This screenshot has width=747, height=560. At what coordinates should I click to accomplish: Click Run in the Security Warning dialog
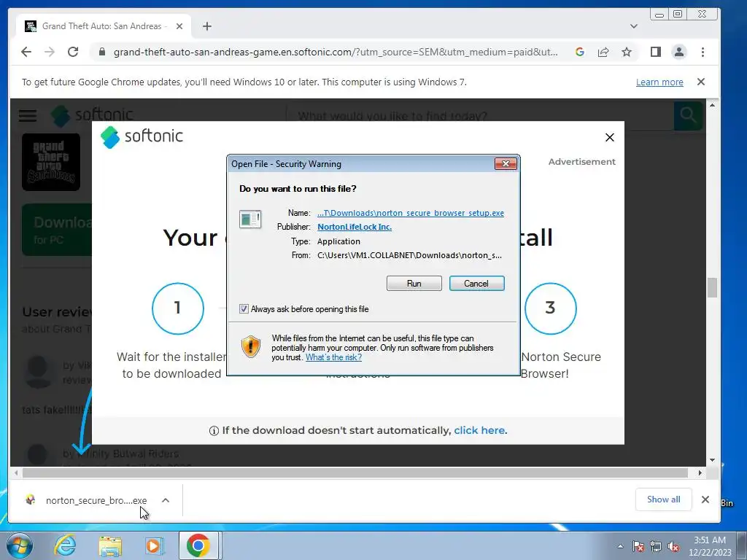414,284
